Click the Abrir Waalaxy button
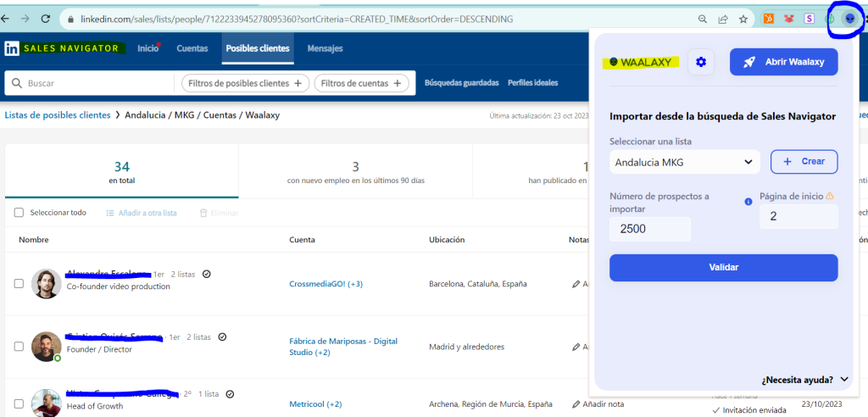Screen dimensions: 868x417 tap(783, 62)
